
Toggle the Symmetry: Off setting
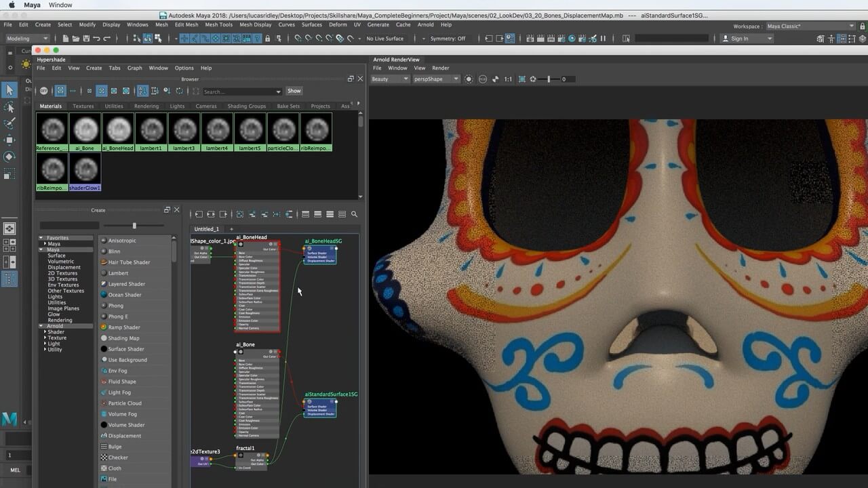coord(448,39)
